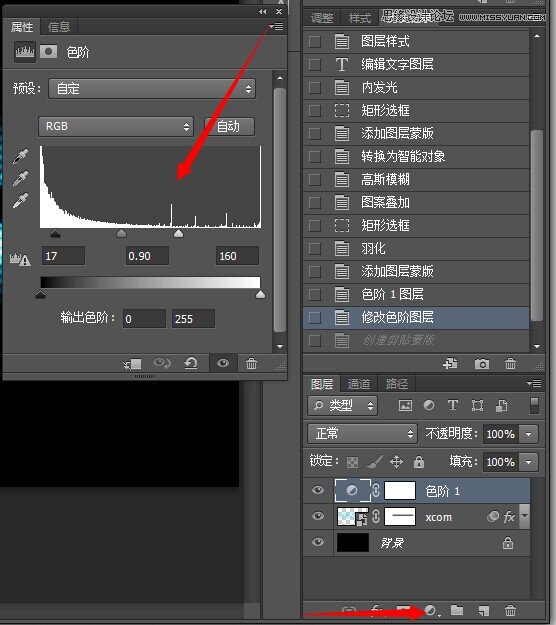Delete the selected history action
This screenshot has width=556, height=625.
pyautogui.click(x=511, y=364)
